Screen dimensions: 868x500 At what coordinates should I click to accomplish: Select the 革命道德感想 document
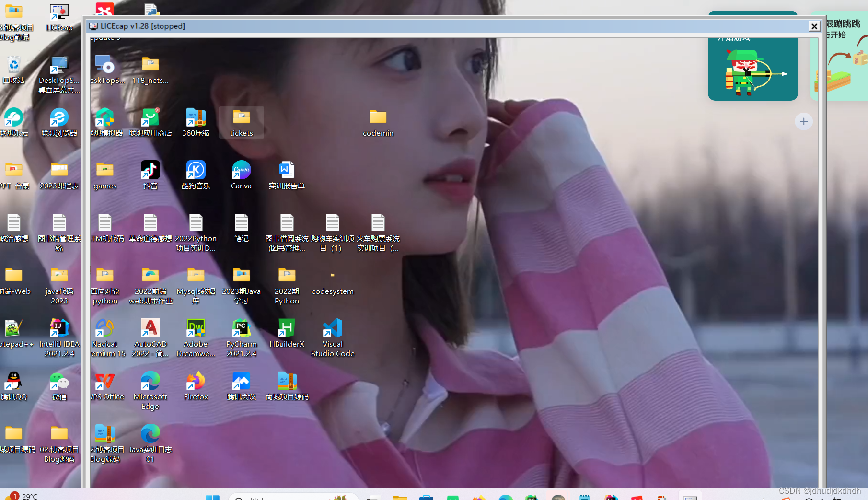click(x=150, y=228)
